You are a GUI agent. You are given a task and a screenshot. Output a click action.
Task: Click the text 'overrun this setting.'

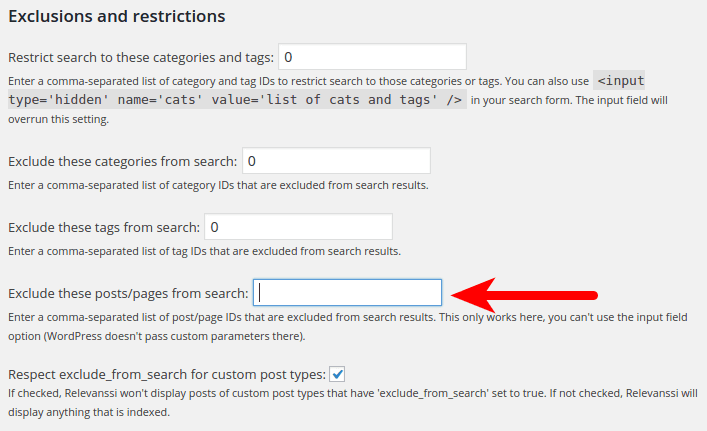(x=59, y=119)
